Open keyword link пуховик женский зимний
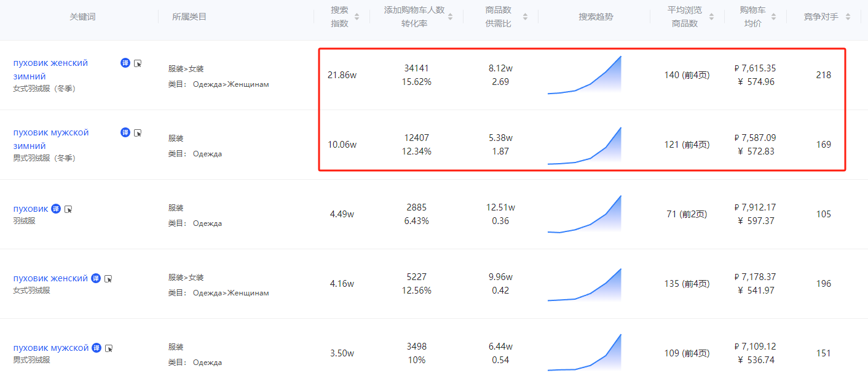The image size is (868, 381). 50,70
